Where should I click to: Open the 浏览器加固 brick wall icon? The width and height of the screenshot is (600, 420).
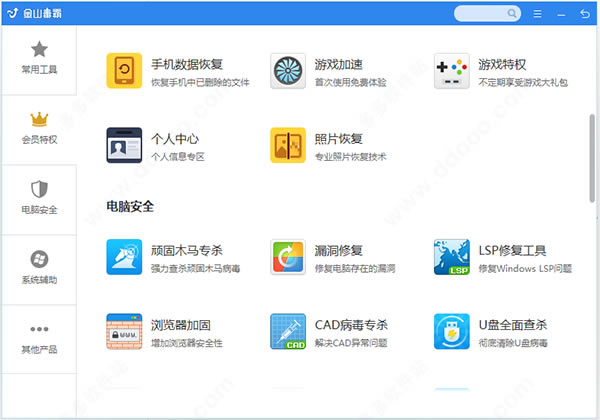(x=124, y=331)
